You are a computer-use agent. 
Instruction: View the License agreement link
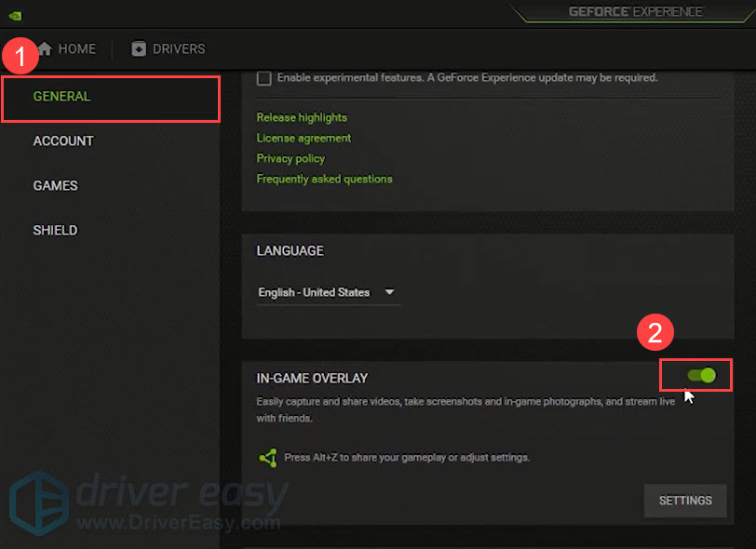pos(304,138)
